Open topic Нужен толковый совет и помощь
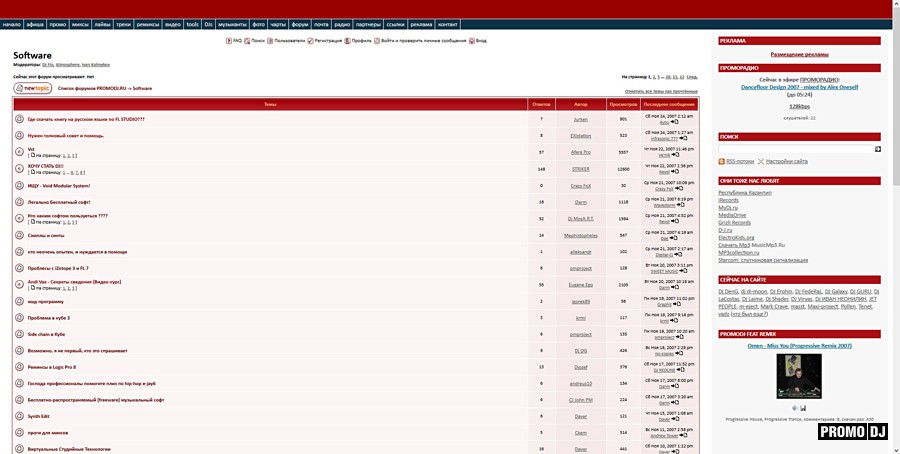 [66, 136]
